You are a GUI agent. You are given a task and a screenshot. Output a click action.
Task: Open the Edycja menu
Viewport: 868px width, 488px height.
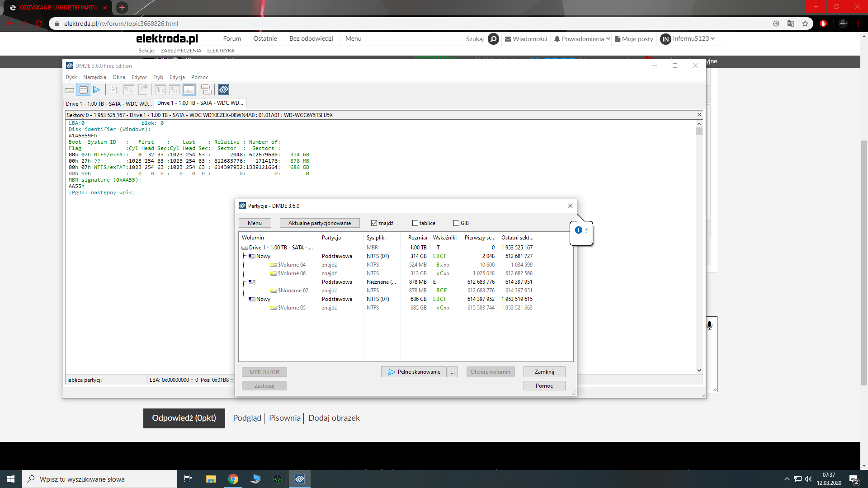coord(177,77)
